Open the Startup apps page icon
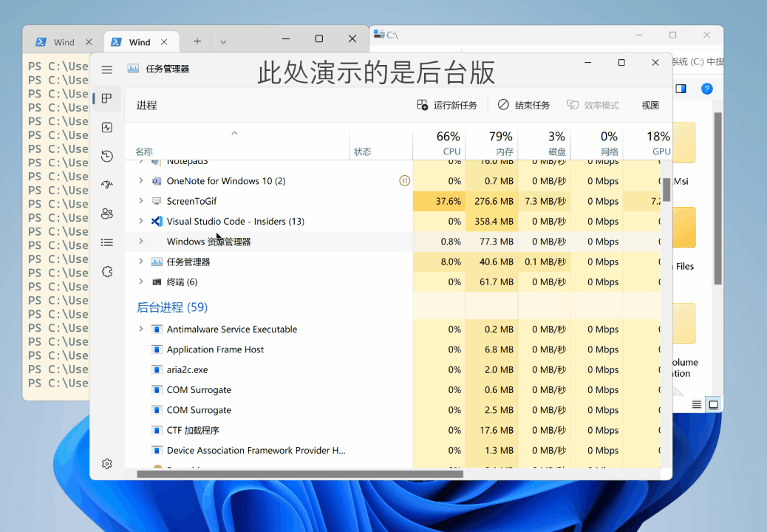Viewport: 767px width, 532px height. [106, 185]
